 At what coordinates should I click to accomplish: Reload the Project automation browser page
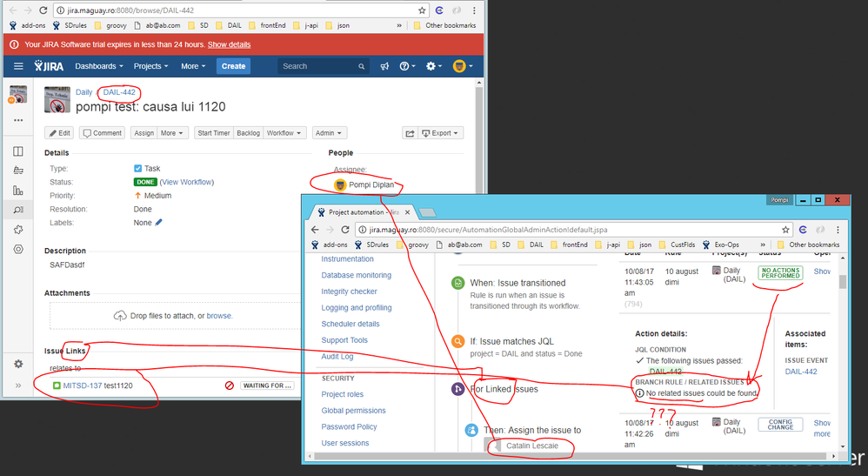pos(345,230)
